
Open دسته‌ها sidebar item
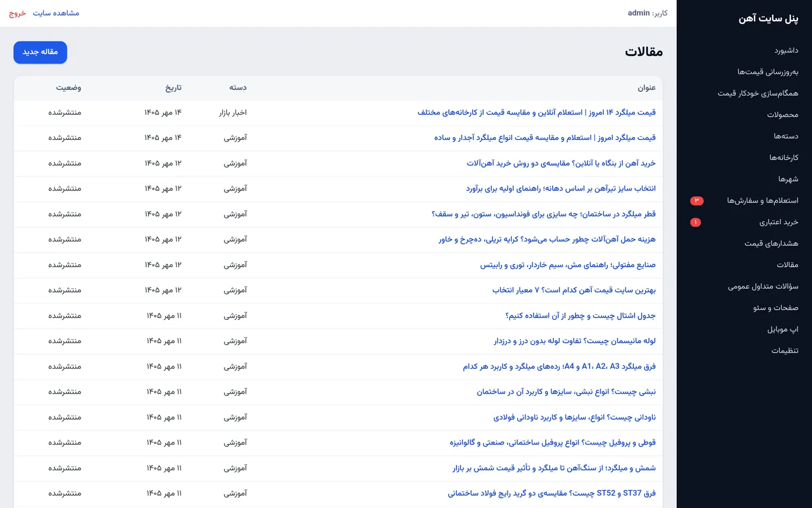point(786,136)
